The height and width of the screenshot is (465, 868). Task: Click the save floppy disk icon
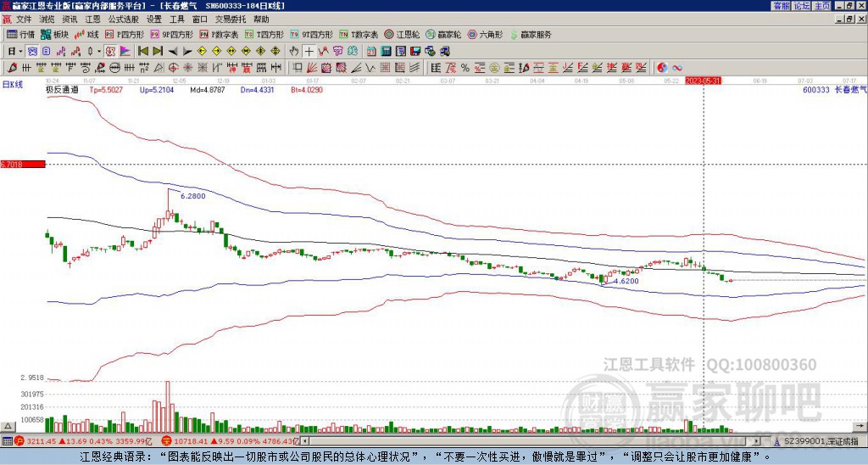[415, 51]
